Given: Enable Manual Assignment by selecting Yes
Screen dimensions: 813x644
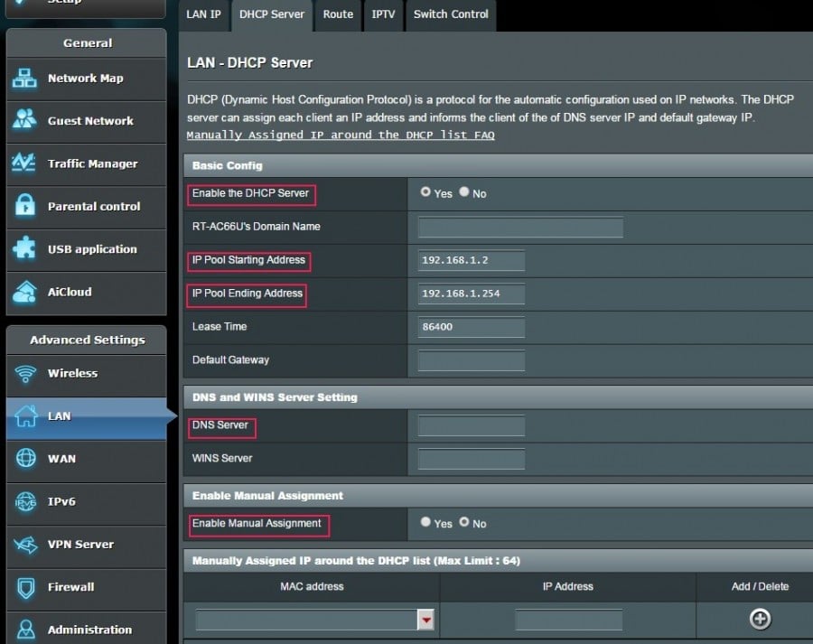Looking at the screenshot, I should pos(425,523).
